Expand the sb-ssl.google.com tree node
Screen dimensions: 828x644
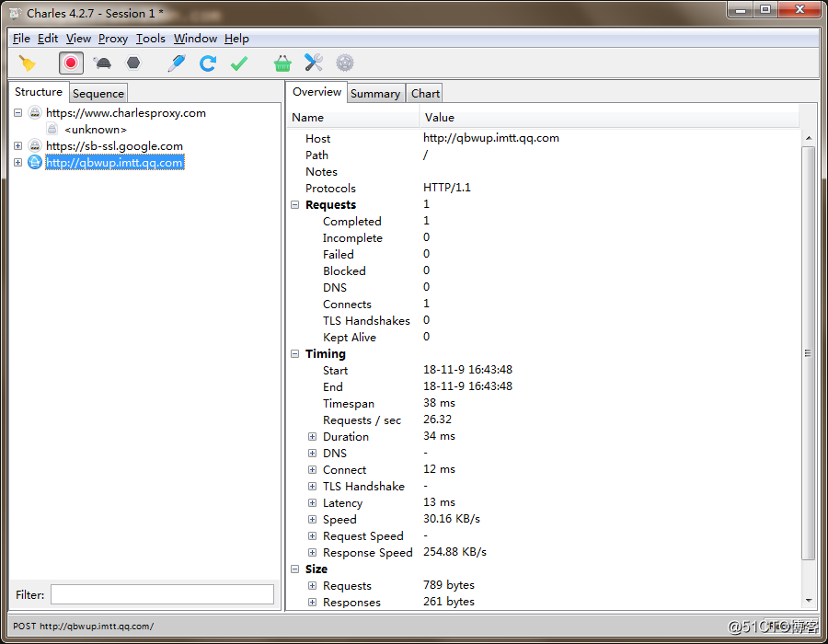(18, 145)
